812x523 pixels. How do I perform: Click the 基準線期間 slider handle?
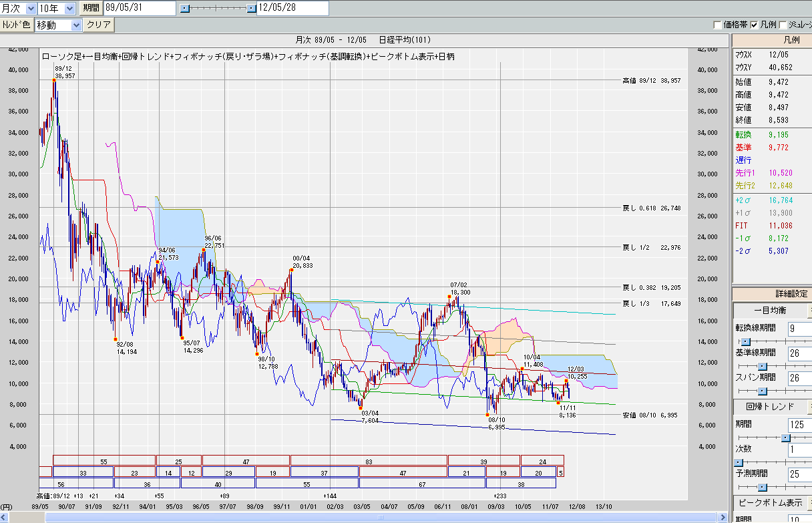761,366
